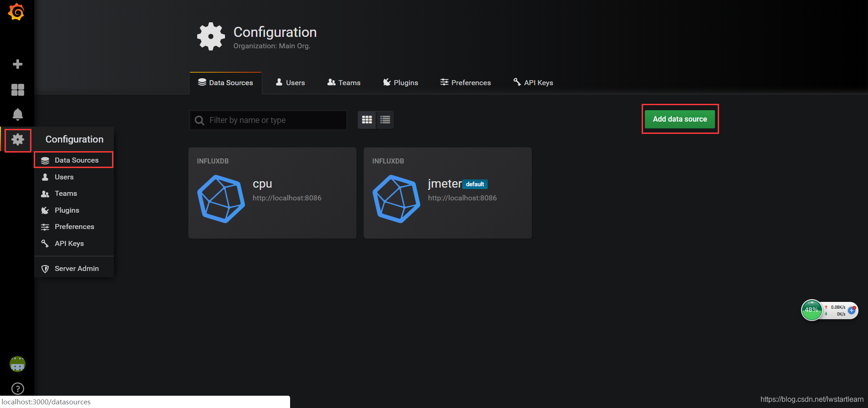
Task: Open the Grafana home logo
Action: pos(16,12)
